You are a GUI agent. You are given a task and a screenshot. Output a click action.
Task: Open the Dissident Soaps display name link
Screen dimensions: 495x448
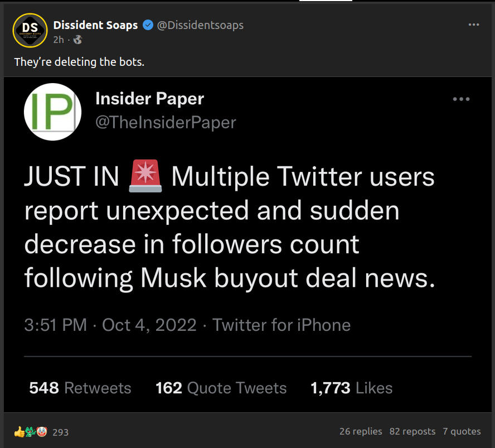(x=95, y=25)
